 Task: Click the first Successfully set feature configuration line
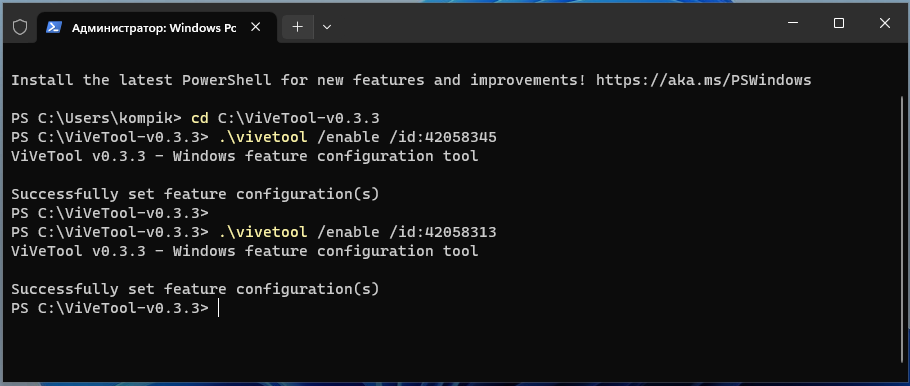[x=195, y=194]
